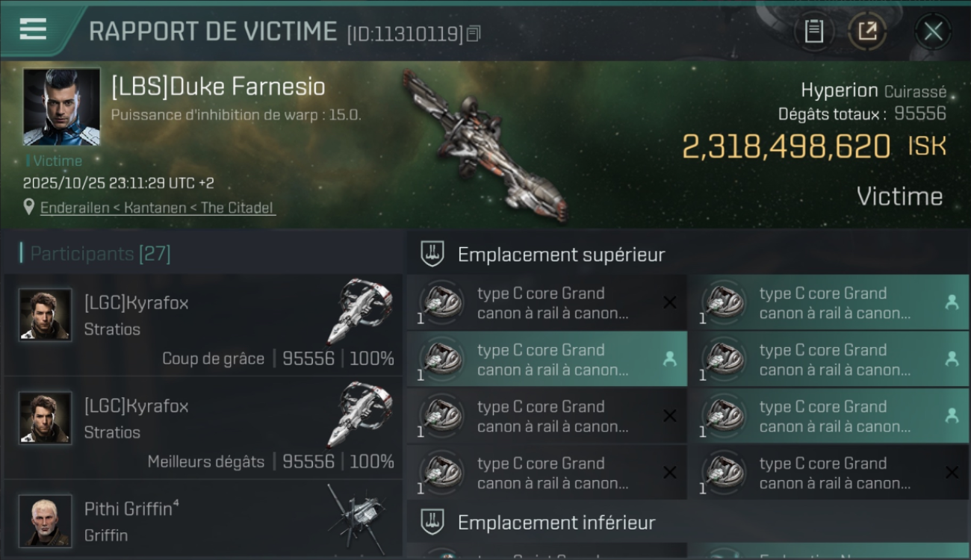Click the share export icon
971x560 pixels.
pos(867,31)
